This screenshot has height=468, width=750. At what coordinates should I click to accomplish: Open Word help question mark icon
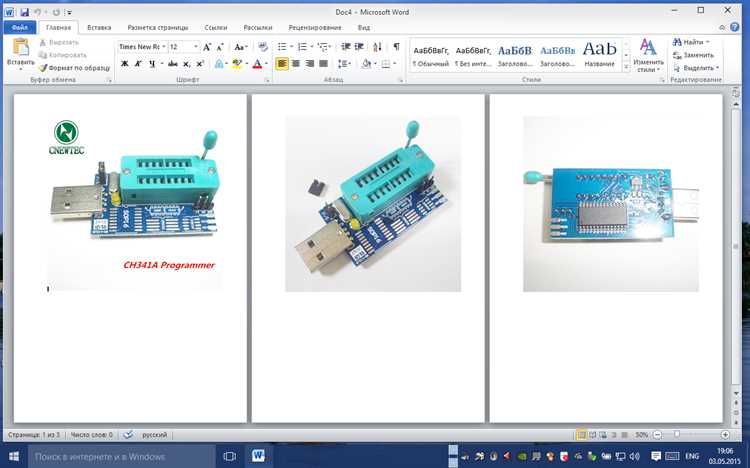pyautogui.click(x=735, y=27)
